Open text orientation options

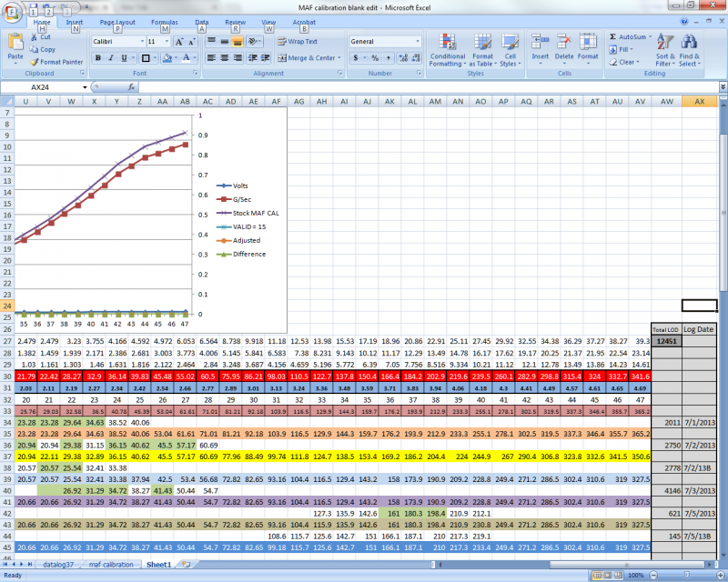coord(254,41)
